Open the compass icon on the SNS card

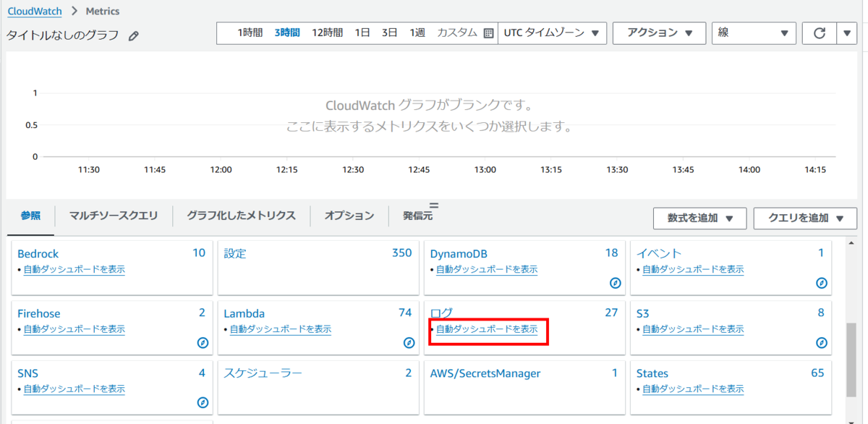203,403
